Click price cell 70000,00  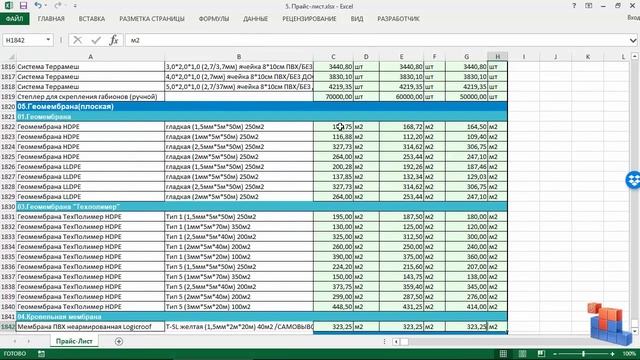333,97
